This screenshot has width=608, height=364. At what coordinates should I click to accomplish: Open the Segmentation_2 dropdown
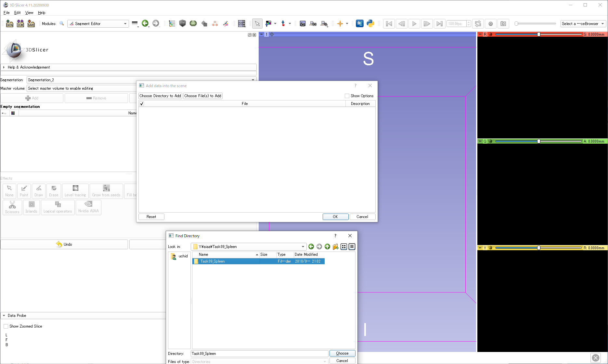click(141, 80)
